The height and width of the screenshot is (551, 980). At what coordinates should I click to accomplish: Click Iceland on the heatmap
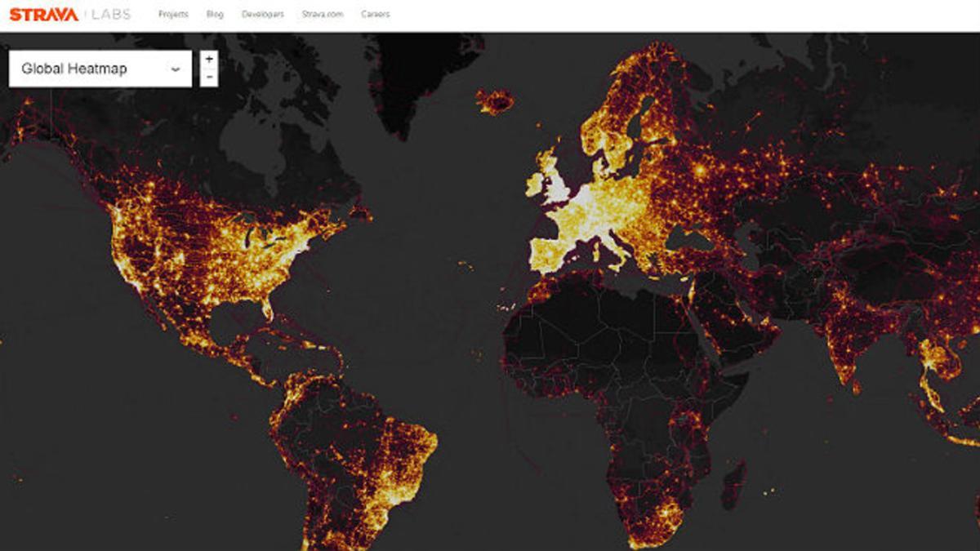coord(495,101)
